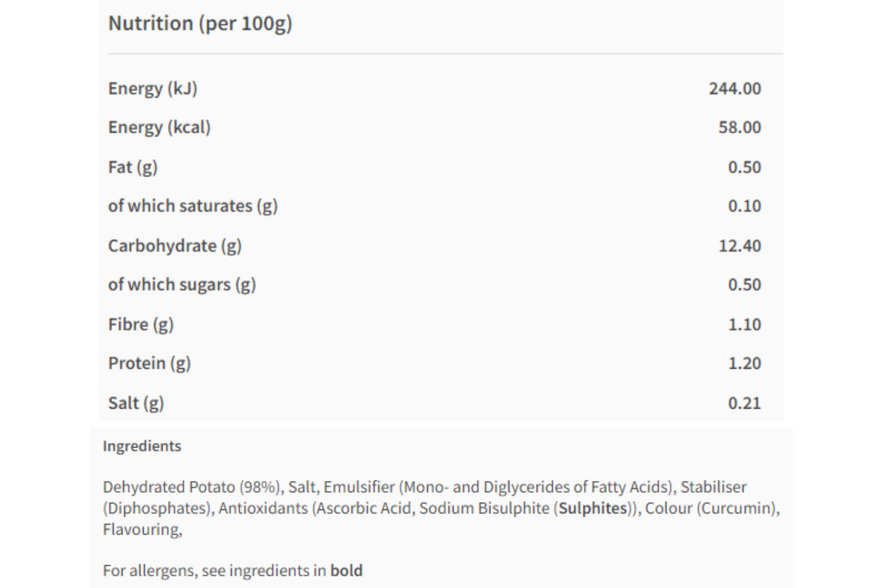
Task: Click the Nutrition (per 100g) heading
Action: click(x=200, y=23)
